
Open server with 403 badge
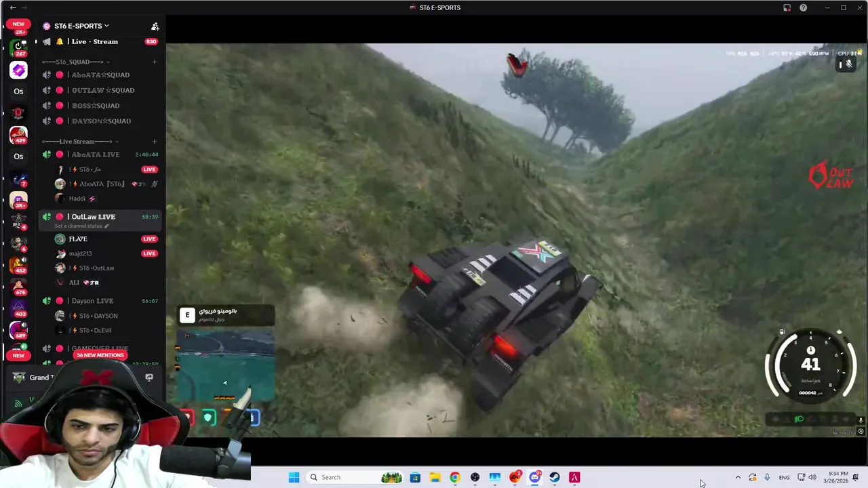(x=18, y=308)
